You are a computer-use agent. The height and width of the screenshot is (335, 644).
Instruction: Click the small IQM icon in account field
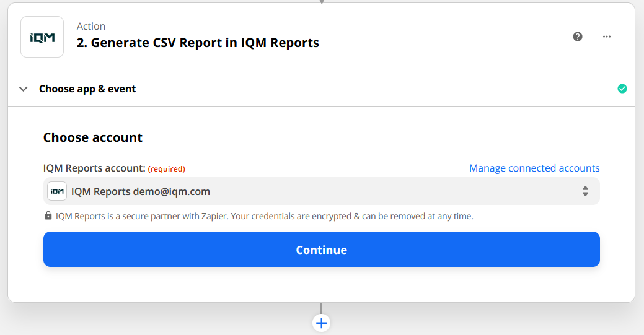coord(57,191)
